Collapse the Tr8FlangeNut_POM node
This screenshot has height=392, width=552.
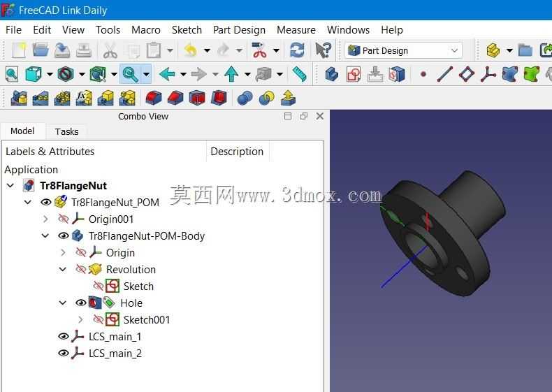(28, 202)
